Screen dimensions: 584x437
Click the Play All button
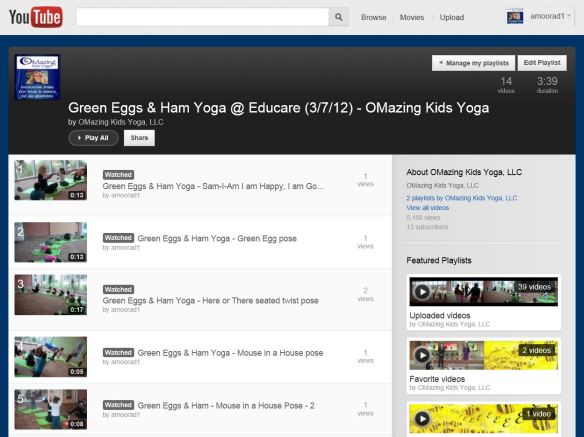click(x=93, y=138)
